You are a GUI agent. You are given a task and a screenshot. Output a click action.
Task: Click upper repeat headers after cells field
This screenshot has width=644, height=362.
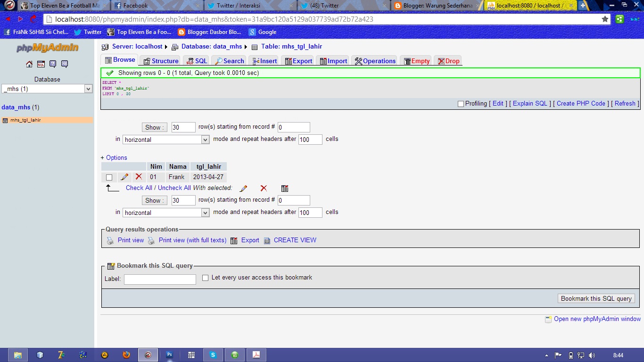(310, 140)
